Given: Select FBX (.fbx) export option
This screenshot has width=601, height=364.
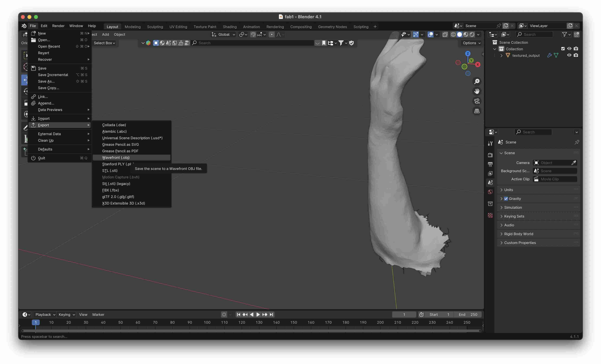Looking at the screenshot, I should point(131,190).
